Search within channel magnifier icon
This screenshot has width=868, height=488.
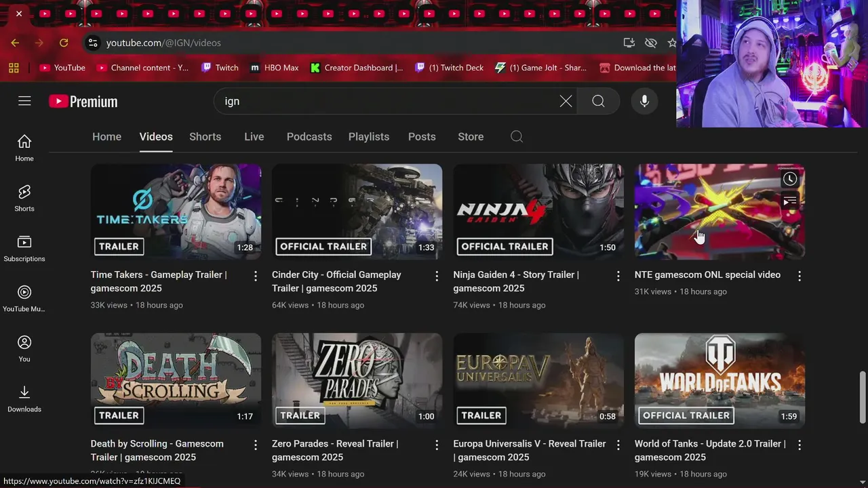(x=517, y=136)
